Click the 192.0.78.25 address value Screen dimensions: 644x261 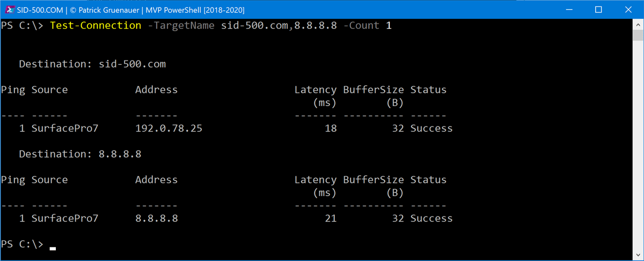[x=169, y=129]
